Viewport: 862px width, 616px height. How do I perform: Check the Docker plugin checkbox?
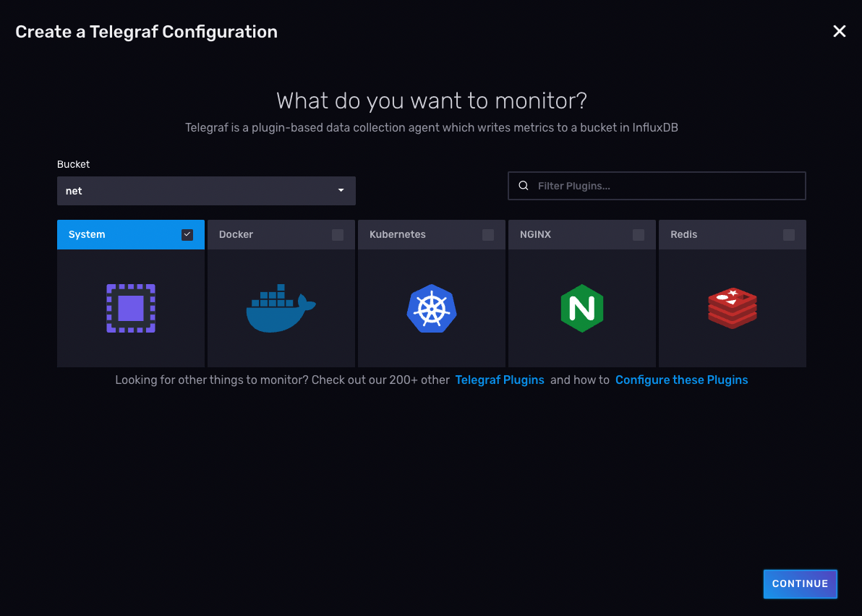pyautogui.click(x=338, y=235)
